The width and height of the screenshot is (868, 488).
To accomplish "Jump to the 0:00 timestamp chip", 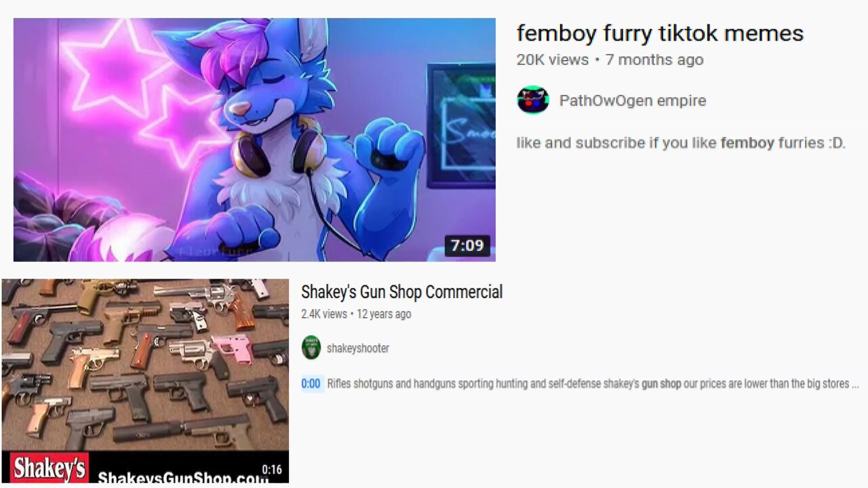I will tap(311, 384).
